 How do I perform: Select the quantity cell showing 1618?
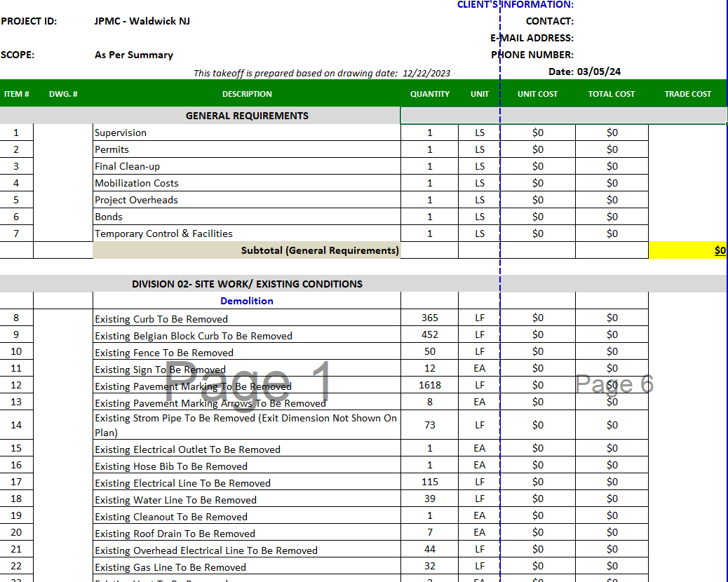coord(430,385)
